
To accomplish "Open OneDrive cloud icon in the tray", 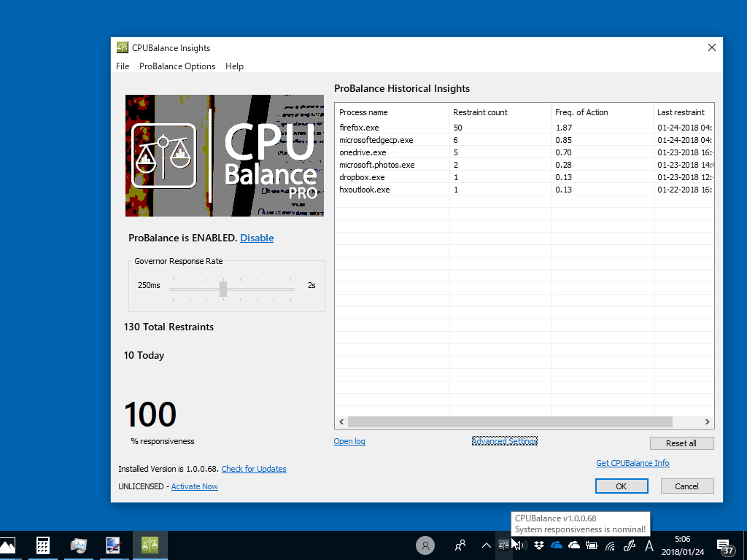I will pyautogui.click(x=557, y=545).
